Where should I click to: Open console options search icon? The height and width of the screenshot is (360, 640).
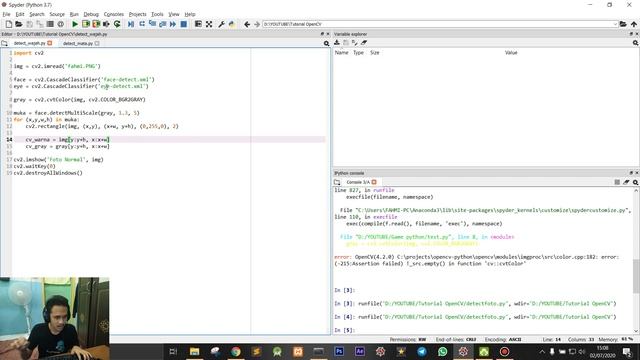point(635,182)
